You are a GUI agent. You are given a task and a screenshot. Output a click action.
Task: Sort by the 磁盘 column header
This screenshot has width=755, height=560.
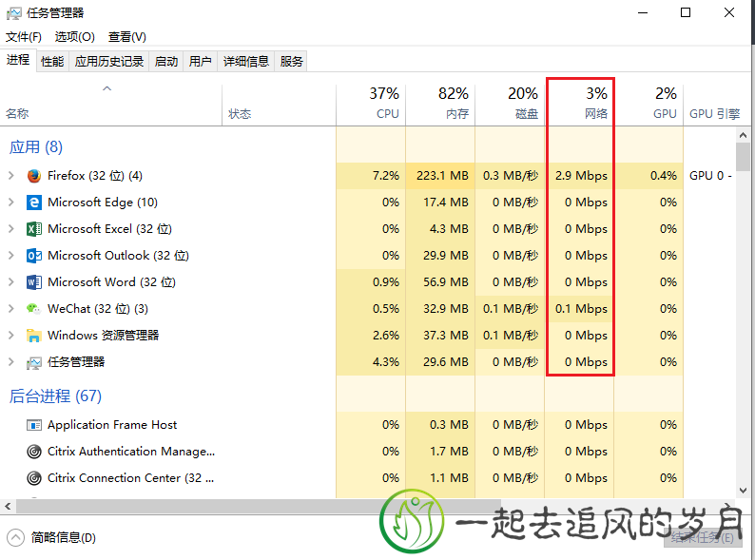pos(510,103)
